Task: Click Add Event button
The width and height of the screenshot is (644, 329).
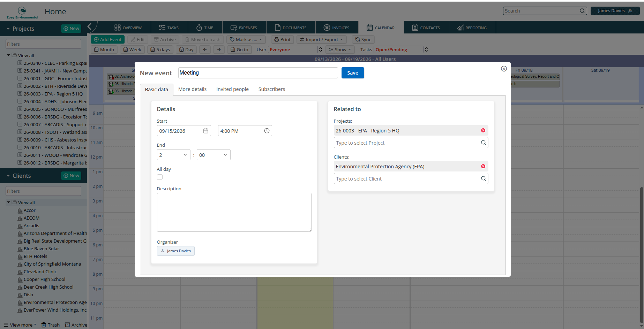Action: pyautogui.click(x=108, y=39)
